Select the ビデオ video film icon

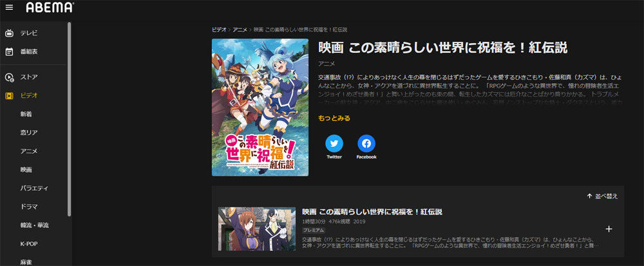(9, 96)
